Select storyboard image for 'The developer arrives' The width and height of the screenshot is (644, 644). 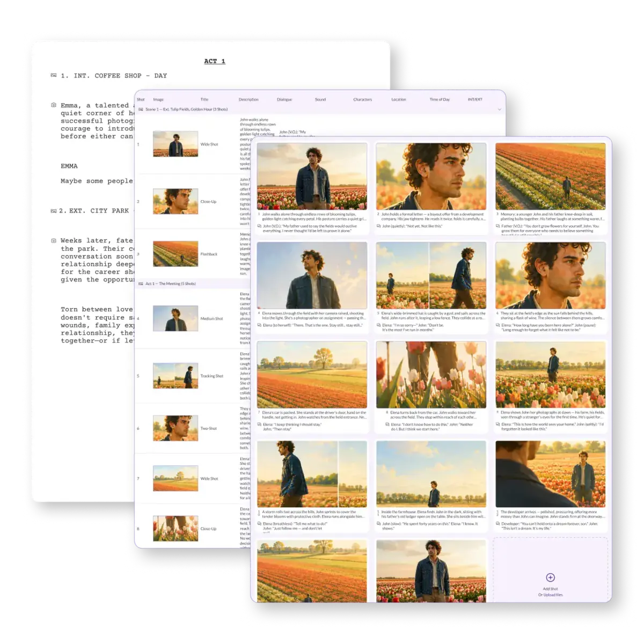(x=551, y=474)
